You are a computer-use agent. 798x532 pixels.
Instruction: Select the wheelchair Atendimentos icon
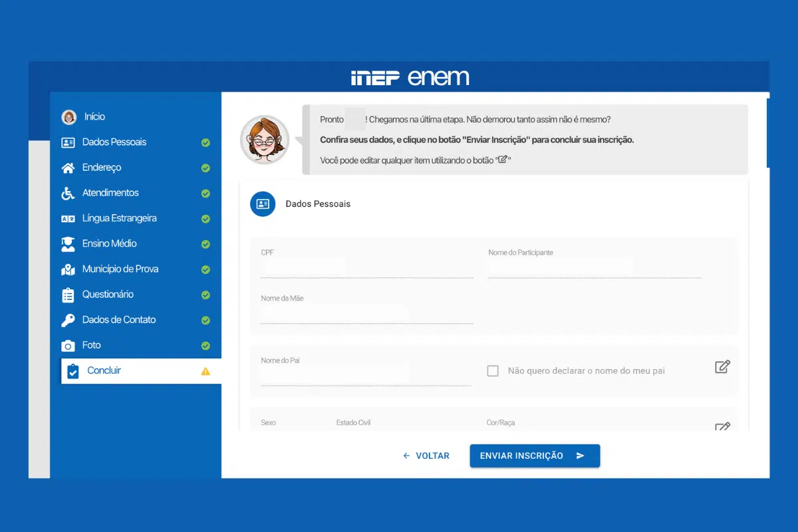click(x=68, y=193)
